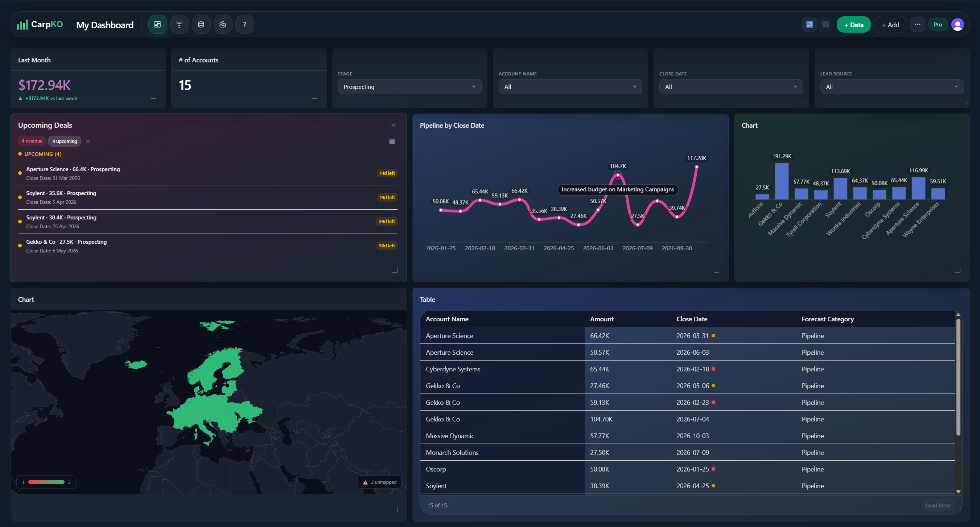Open the database data sources icon
980x527 pixels.
point(201,25)
